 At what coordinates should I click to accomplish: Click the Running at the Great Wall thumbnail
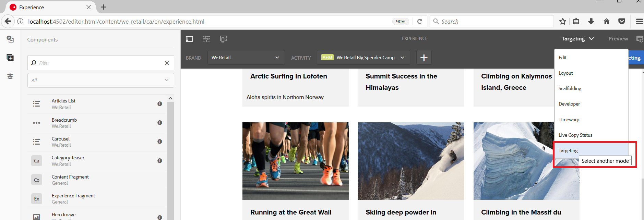pos(295,161)
